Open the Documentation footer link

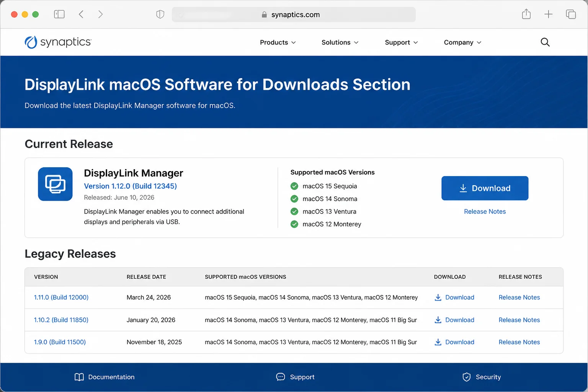pyautogui.click(x=105, y=377)
